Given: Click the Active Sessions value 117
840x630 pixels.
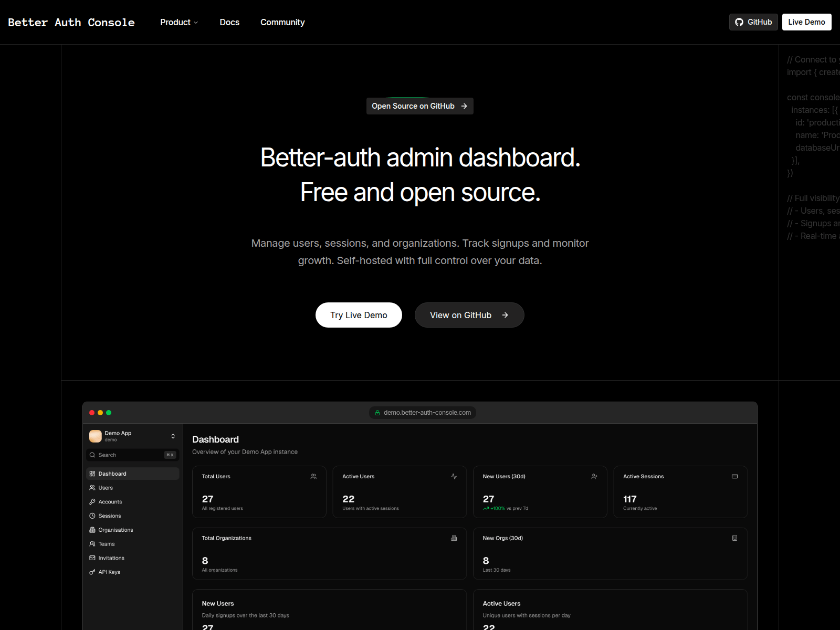Looking at the screenshot, I should [x=630, y=499].
